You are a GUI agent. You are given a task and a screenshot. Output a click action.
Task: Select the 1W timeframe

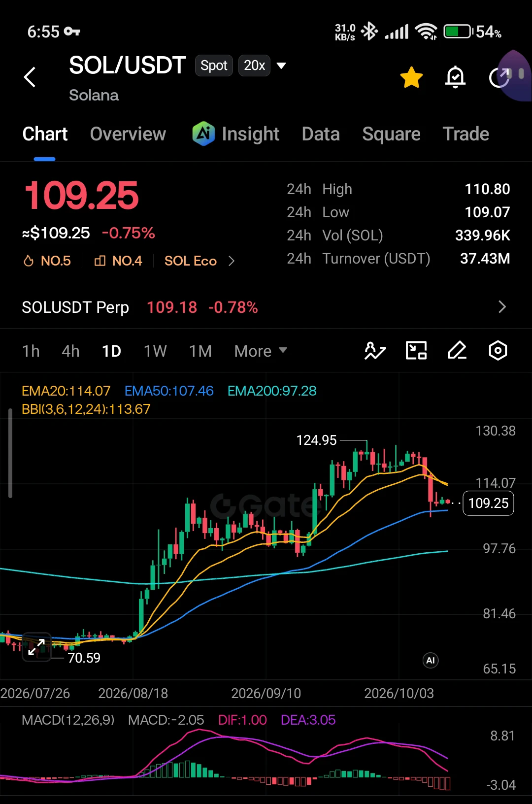coord(155,351)
